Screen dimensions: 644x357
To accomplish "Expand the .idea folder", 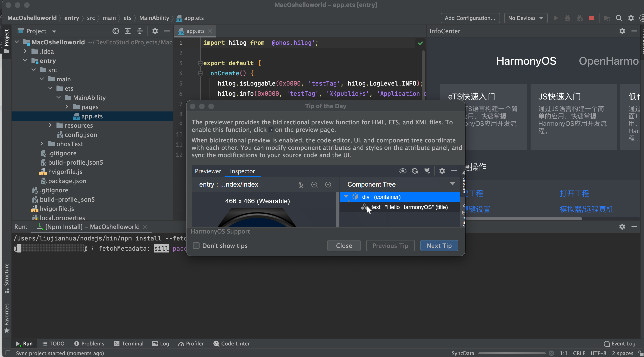I will tap(25, 51).
